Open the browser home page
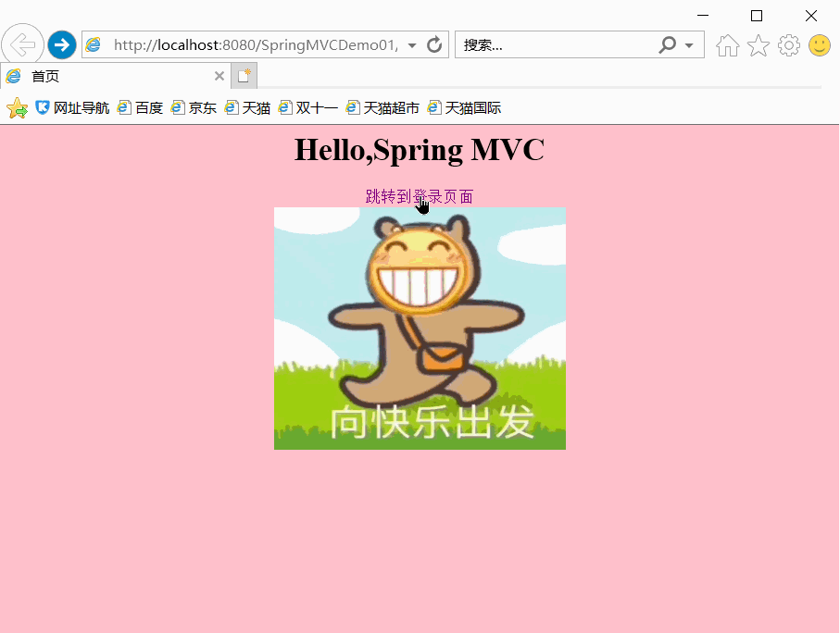The height and width of the screenshot is (633, 840). 728,44
